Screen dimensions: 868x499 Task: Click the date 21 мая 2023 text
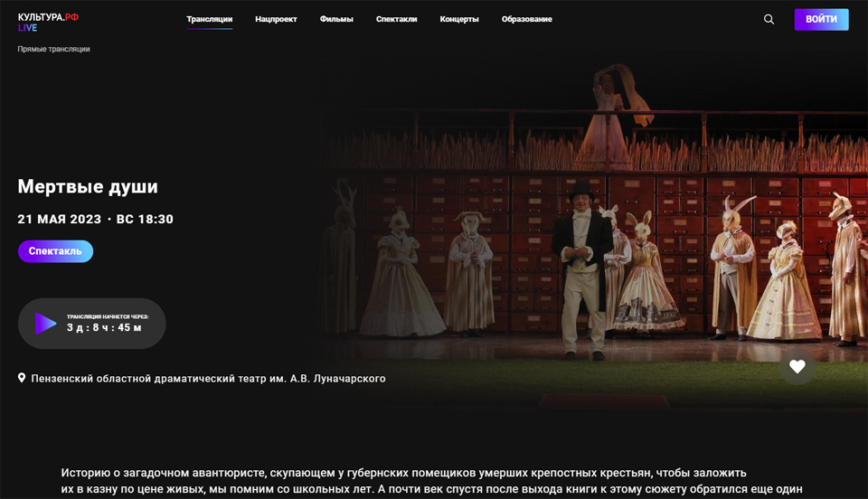coord(60,219)
